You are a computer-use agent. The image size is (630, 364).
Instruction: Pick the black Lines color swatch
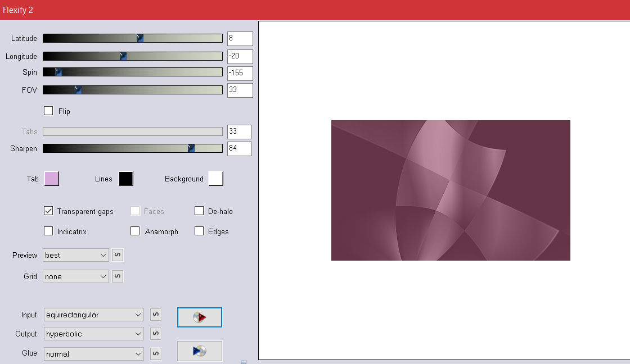pos(126,179)
